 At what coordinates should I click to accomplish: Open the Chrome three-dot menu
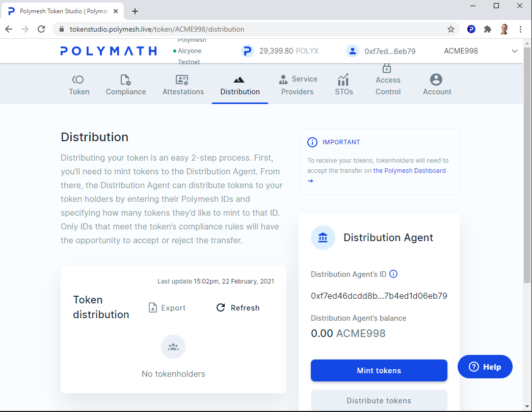(520, 29)
